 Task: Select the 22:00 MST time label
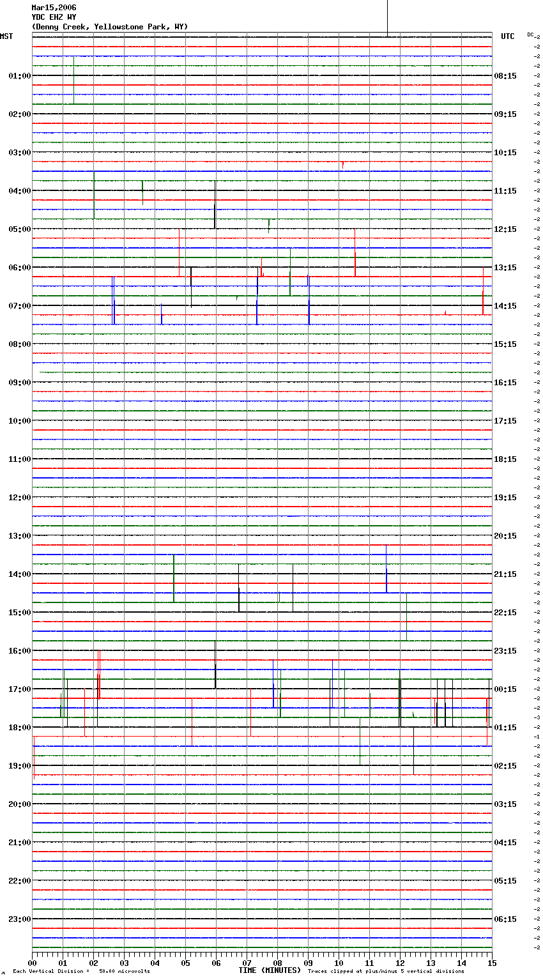(x=20, y=881)
